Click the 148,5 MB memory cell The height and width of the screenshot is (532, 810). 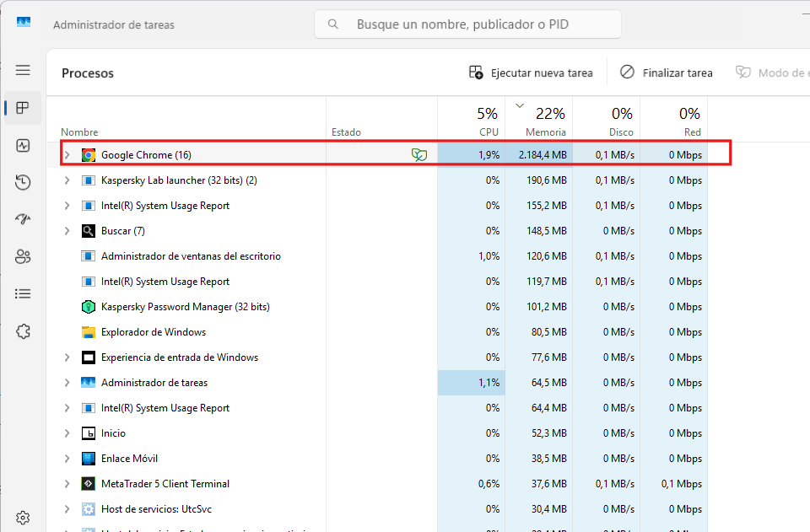coord(539,231)
